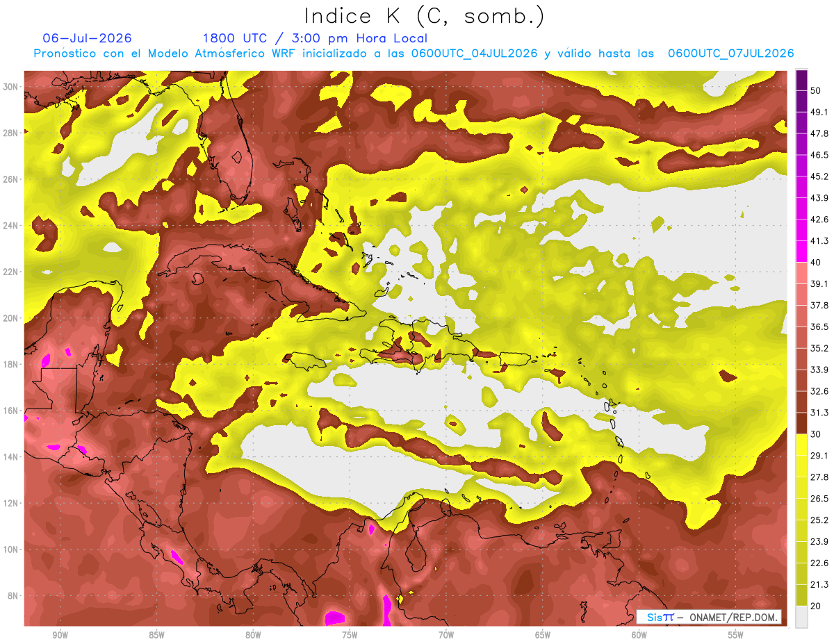Click colorbar label "29.1"
834x644 pixels.
point(819,456)
